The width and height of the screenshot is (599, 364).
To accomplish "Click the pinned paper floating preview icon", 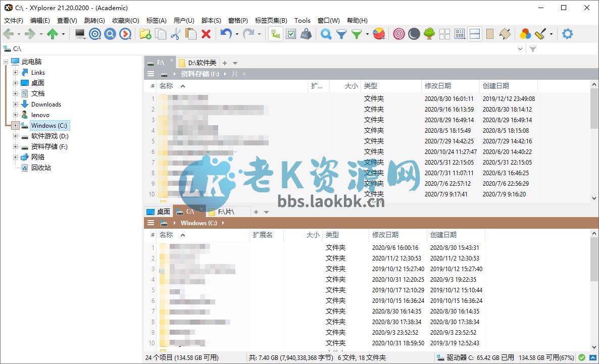I will pyautogui.click(x=505, y=34).
